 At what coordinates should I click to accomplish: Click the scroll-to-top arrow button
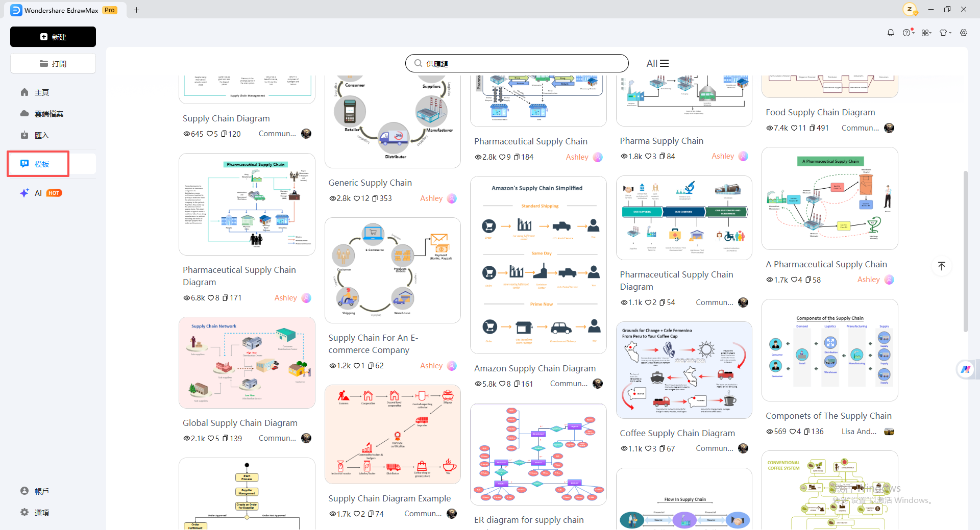(942, 266)
